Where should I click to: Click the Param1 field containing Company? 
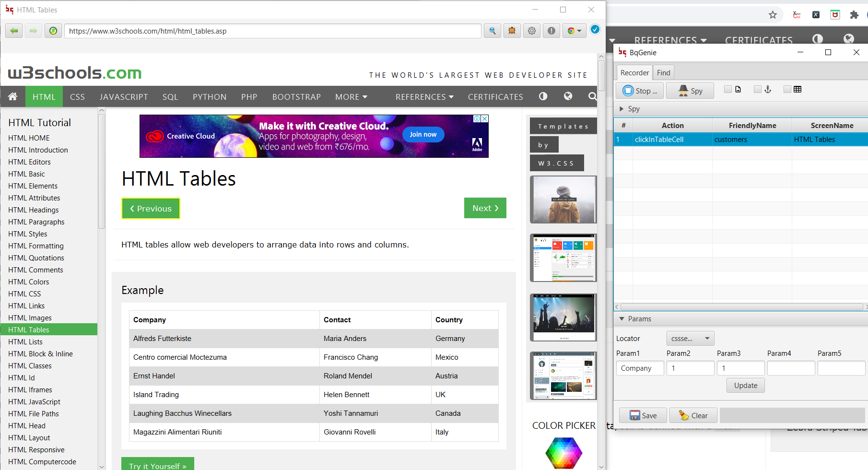coord(640,368)
